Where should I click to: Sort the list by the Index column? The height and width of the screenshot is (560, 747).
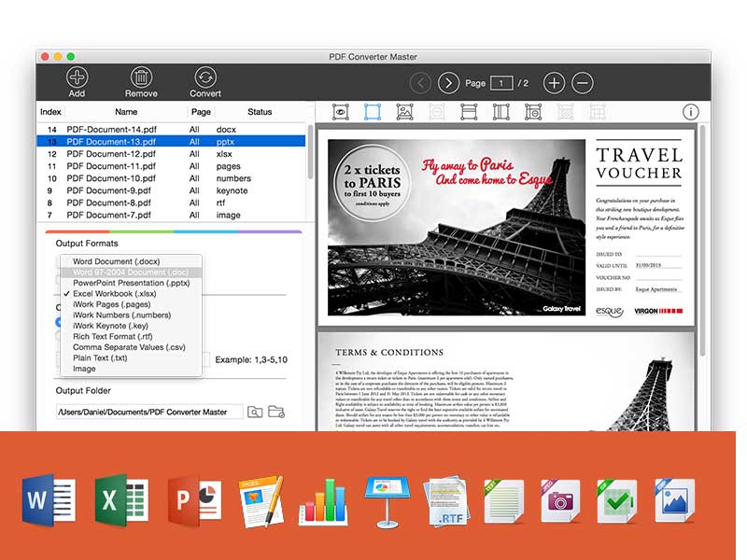(50, 112)
